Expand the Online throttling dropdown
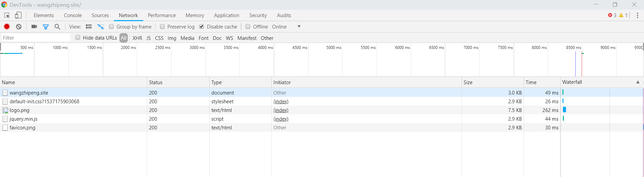 (x=299, y=26)
